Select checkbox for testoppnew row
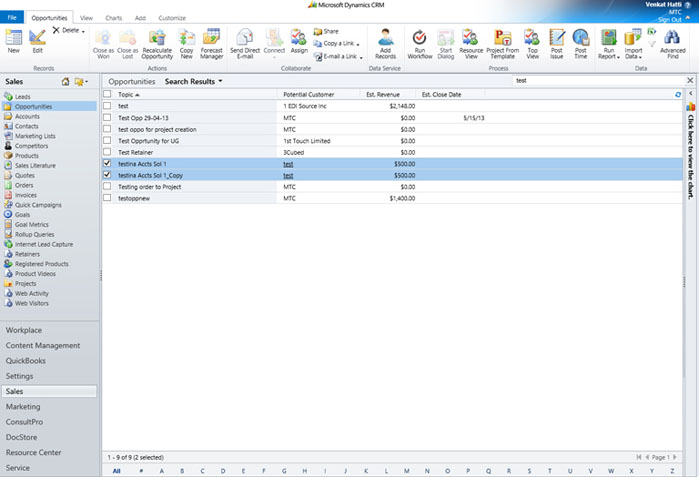Viewport: 699px width, 477px height. [x=108, y=198]
